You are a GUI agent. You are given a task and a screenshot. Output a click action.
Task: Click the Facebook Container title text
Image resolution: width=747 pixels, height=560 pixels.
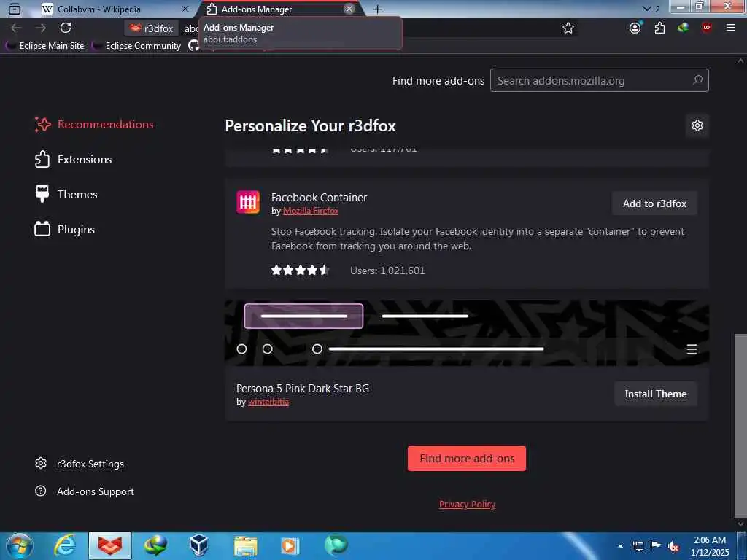(x=319, y=197)
